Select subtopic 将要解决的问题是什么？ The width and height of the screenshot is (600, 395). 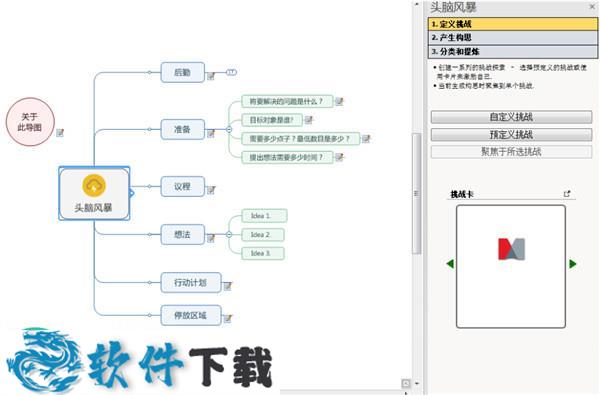287,101
